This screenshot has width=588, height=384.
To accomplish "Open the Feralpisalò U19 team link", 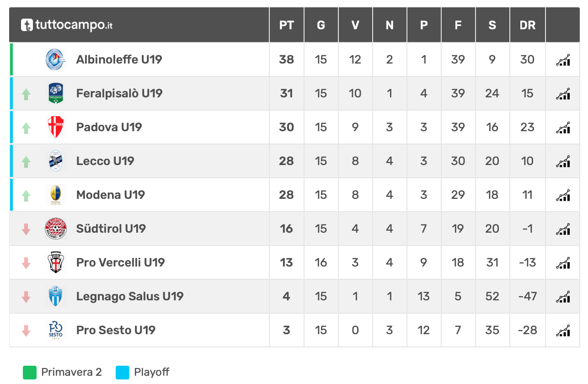I will click(119, 93).
